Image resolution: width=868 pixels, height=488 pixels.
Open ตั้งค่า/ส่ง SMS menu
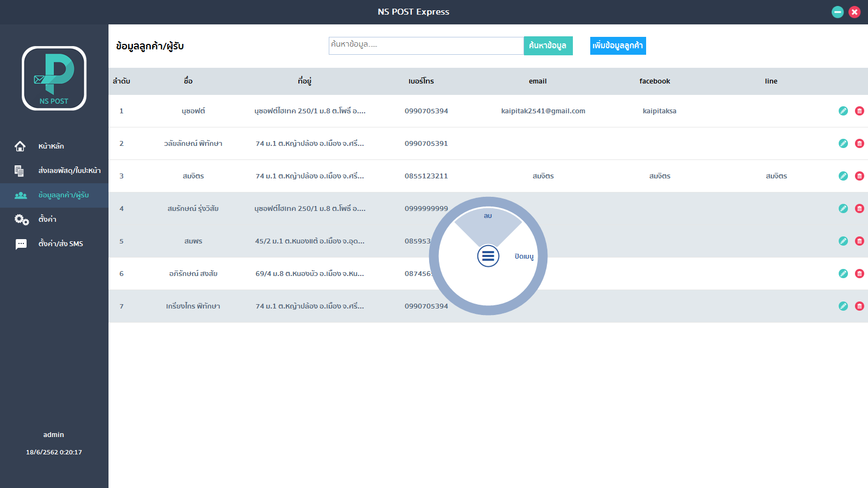(x=61, y=243)
